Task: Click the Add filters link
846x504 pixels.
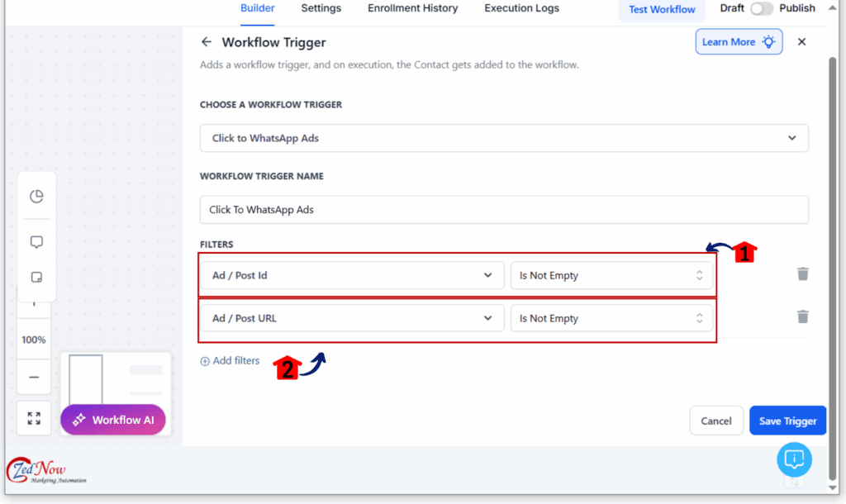Action: click(230, 361)
